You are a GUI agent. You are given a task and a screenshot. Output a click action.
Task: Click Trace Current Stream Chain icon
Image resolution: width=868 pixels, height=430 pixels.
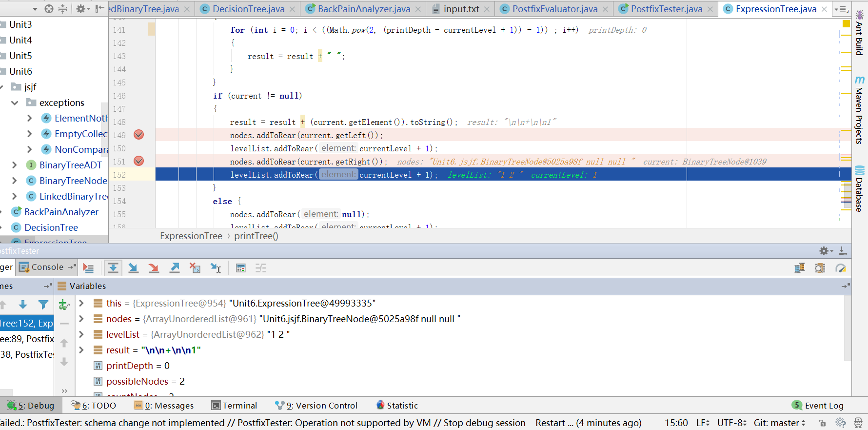click(261, 267)
